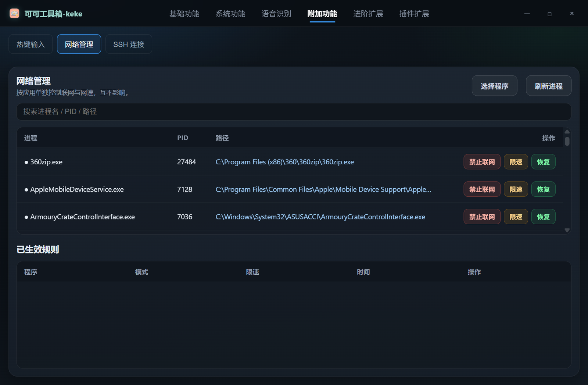The height and width of the screenshot is (385, 588).
Task: Select the 360zip.exe process name
Action: click(46, 162)
